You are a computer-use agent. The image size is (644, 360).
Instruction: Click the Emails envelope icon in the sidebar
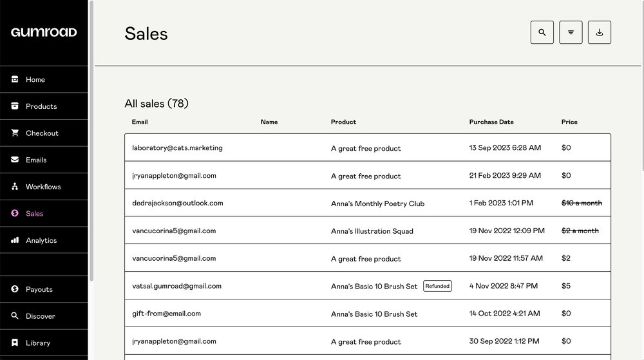(15, 160)
